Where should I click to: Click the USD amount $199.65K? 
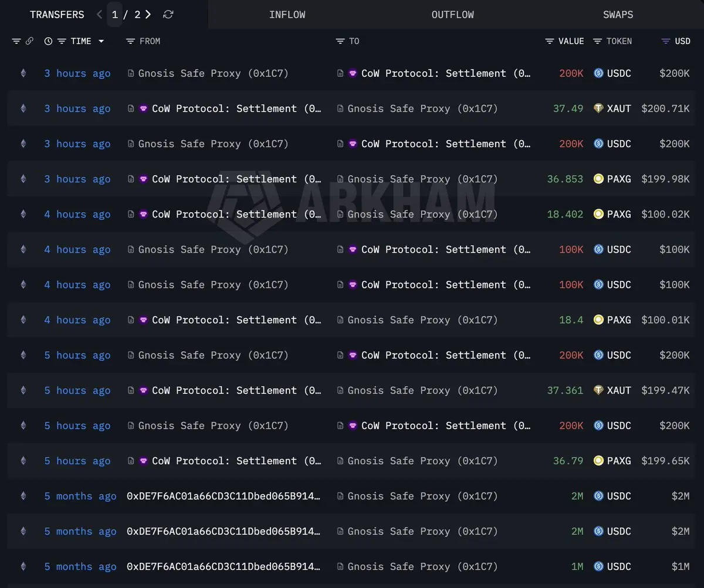(x=665, y=460)
